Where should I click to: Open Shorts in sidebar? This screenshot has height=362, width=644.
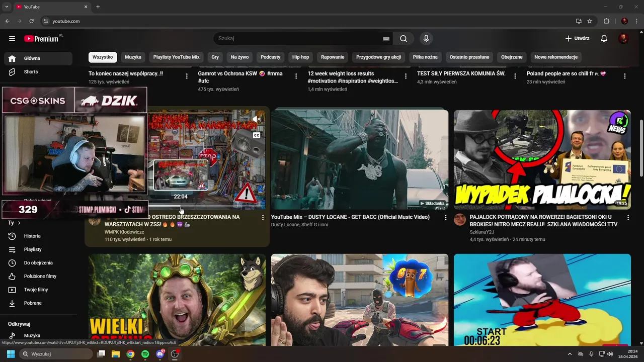click(x=38, y=72)
